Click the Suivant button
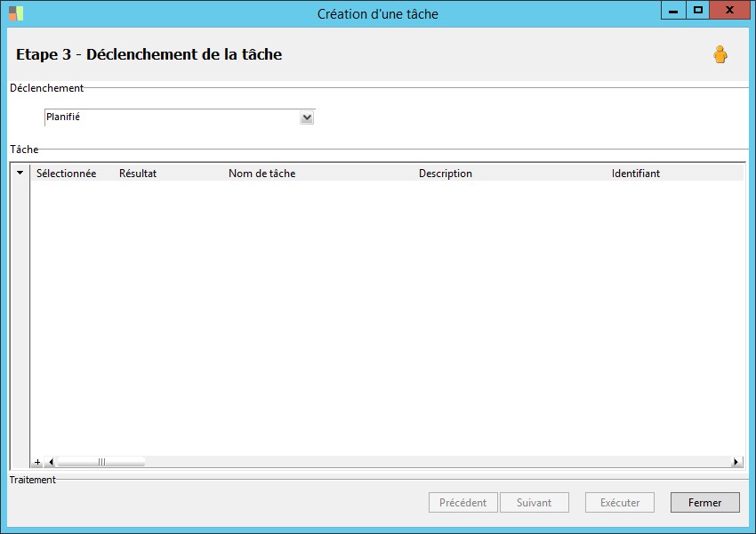This screenshot has width=756, height=534. coord(535,503)
